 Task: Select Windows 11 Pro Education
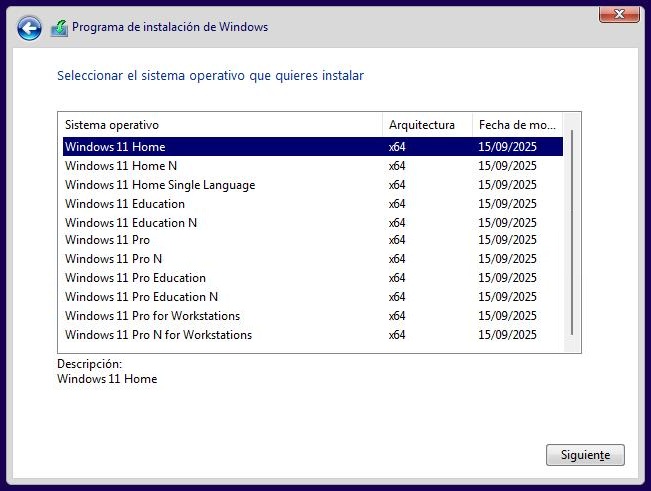pos(313,278)
